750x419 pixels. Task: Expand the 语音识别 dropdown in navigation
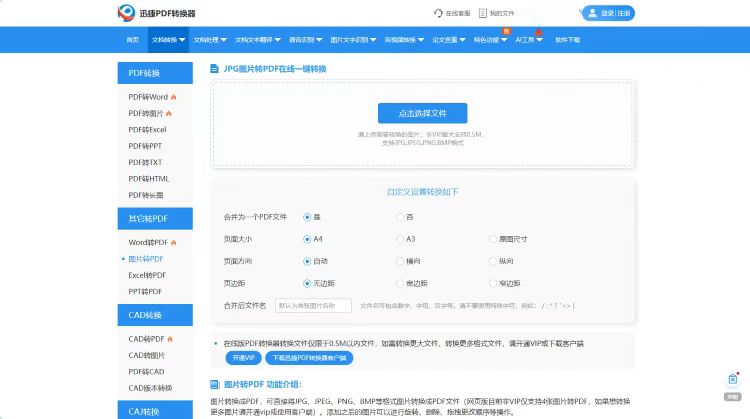305,40
